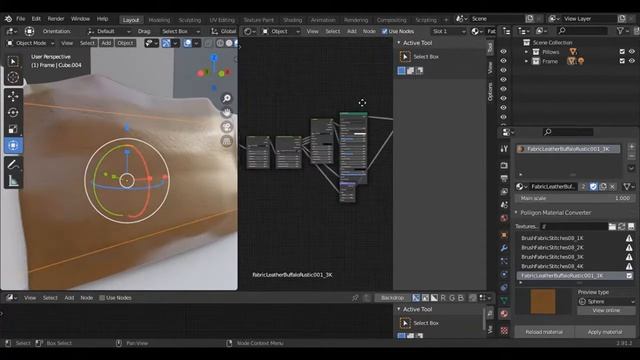Image resolution: width=640 pixels, height=360 pixels.
Task: Collapse the Poliigon Material Converter panel
Action: point(517,213)
